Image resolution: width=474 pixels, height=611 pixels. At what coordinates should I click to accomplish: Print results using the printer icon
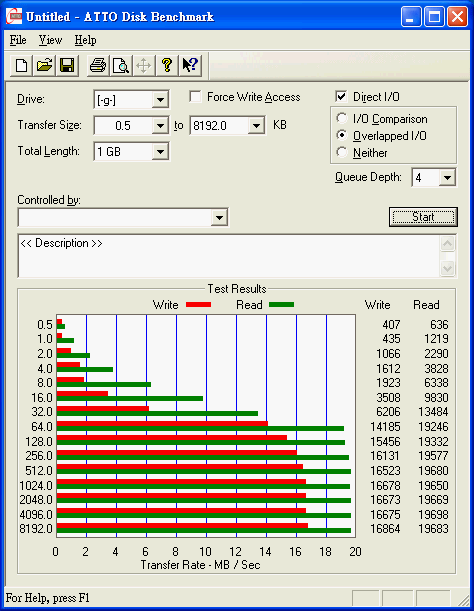click(x=98, y=65)
